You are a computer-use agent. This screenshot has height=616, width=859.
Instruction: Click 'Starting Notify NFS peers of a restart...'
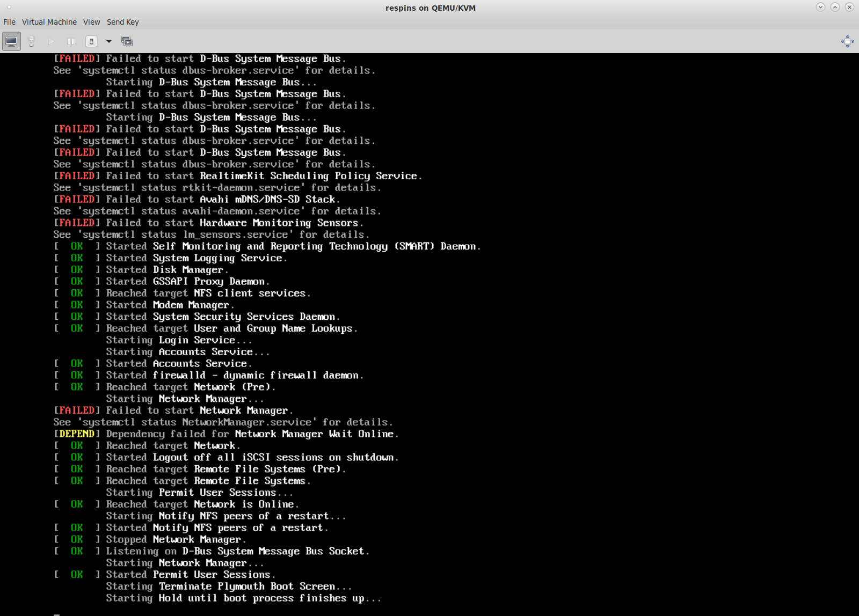pyautogui.click(x=226, y=516)
